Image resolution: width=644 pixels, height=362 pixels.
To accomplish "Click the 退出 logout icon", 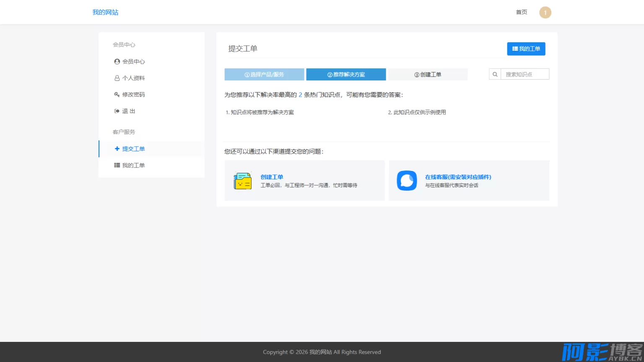I will 117,111.
